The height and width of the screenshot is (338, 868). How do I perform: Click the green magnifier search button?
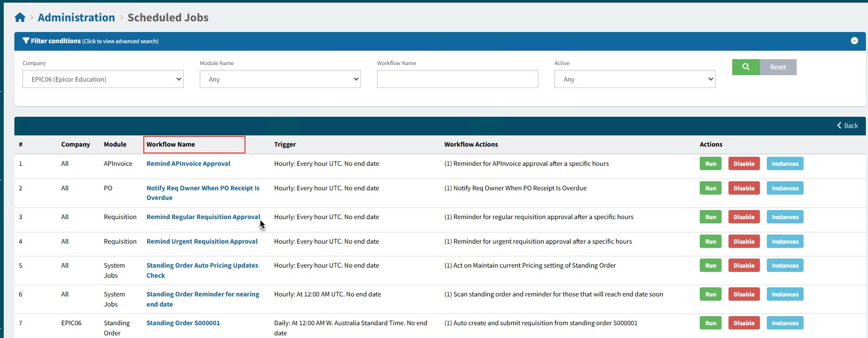coord(746,67)
